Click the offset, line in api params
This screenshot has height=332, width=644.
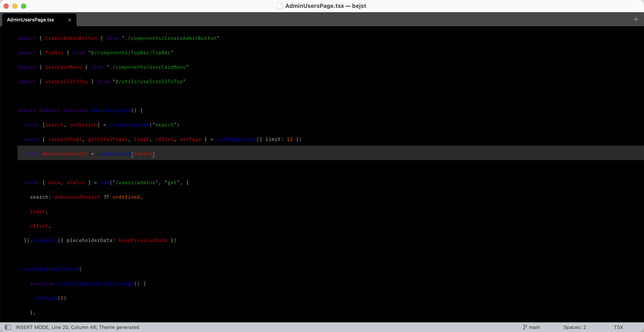tap(40, 226)
